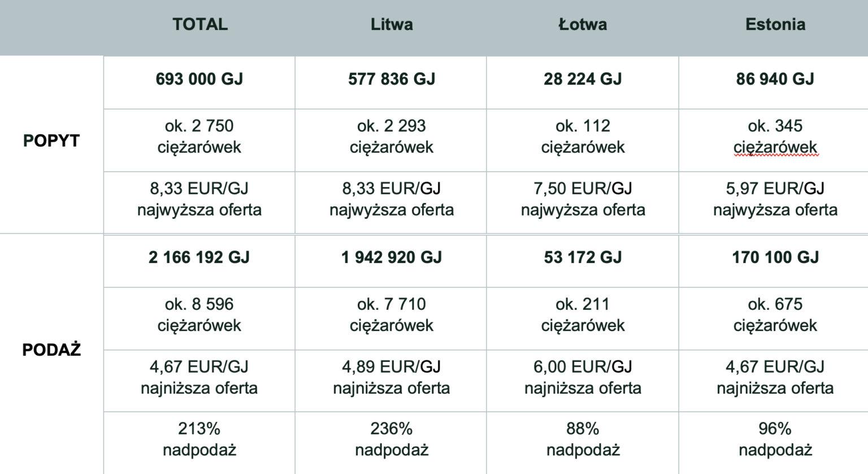
Task: Click the misspelled ciężarówek word under Estonia
Action: 775,148
